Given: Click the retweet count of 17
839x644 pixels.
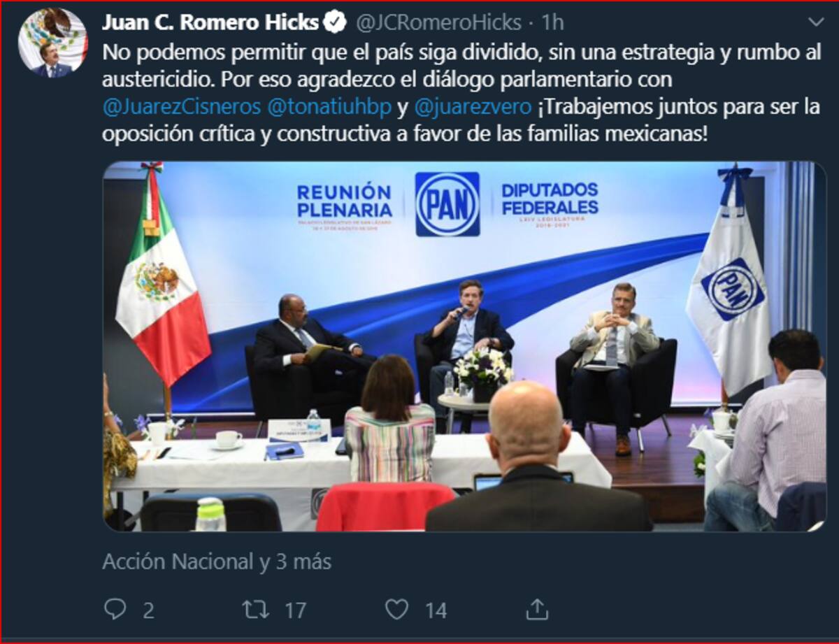Looking at the screenshot, I should [295, 610].
